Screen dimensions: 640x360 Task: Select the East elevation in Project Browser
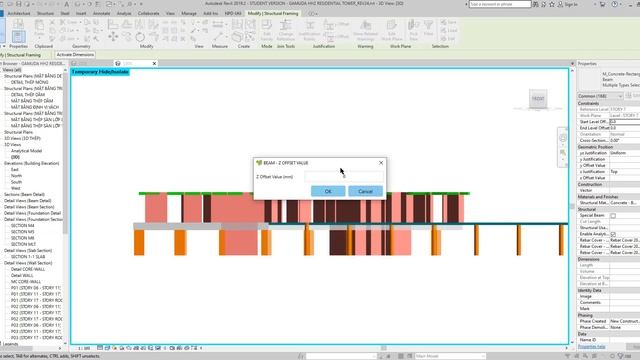click(15, 169)
